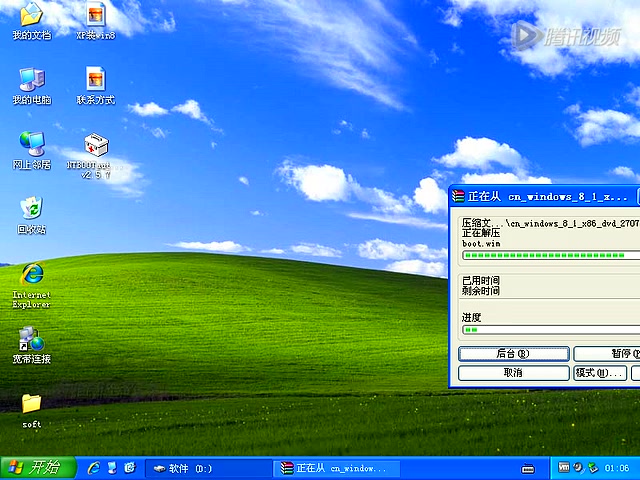
Task: Click the 已用时间 label
Action: coord(481,281)
